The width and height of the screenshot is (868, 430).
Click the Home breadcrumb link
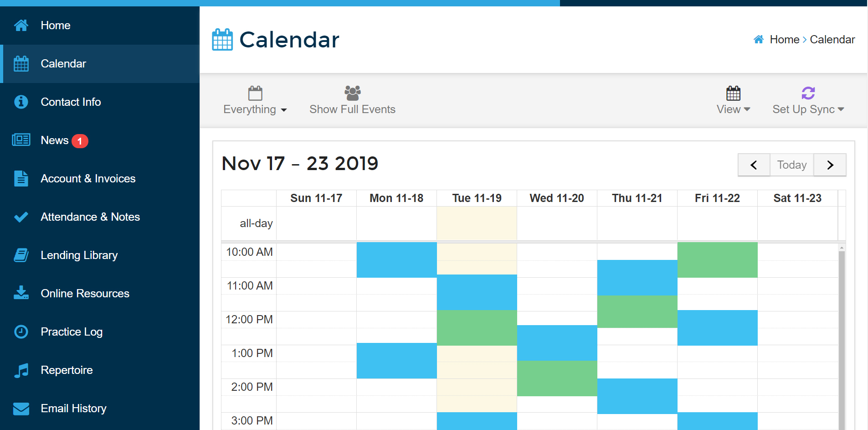pyautogui.click(x=784, y=40)
